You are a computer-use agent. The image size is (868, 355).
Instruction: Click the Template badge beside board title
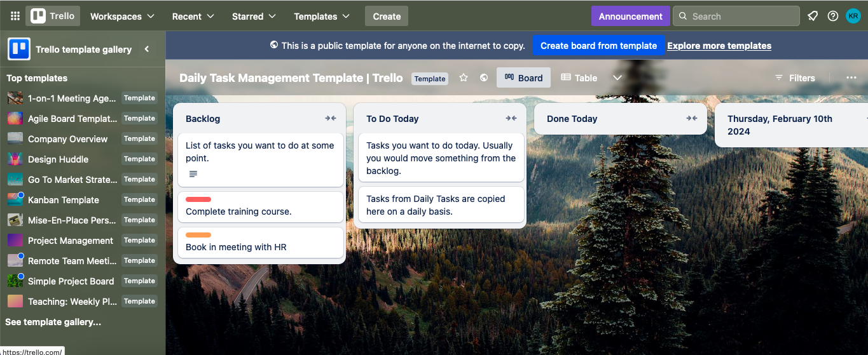(430, 78)
